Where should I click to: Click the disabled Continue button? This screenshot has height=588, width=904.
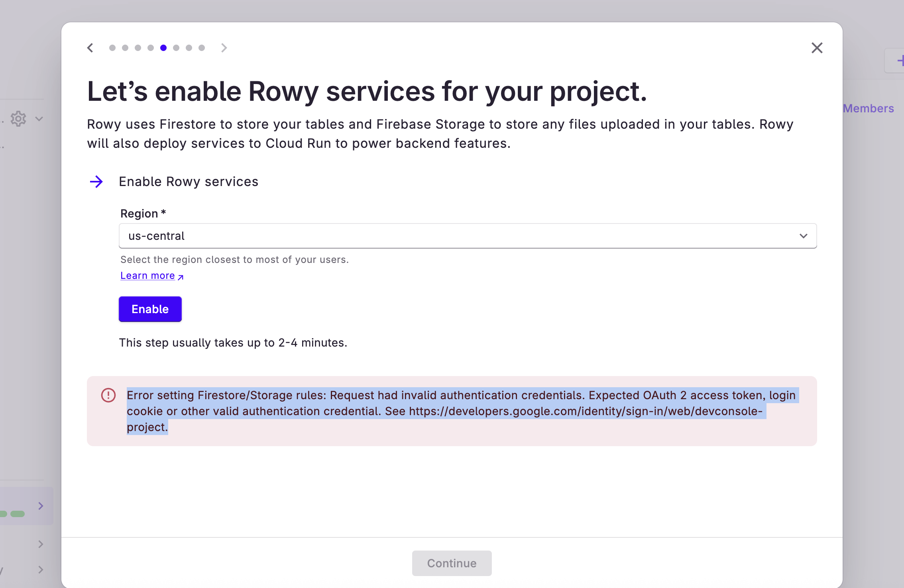click(x=452, y=563)
